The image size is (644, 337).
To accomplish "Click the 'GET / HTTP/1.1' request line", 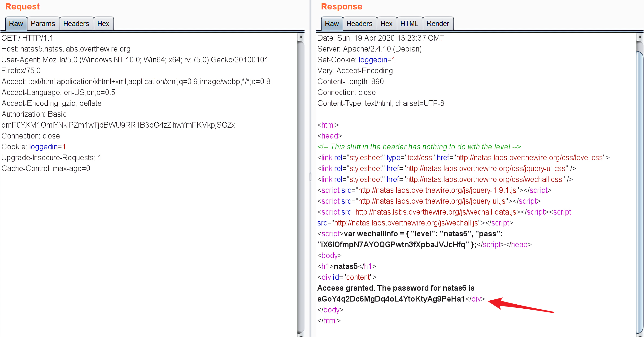I will click(x=27, y=38).
